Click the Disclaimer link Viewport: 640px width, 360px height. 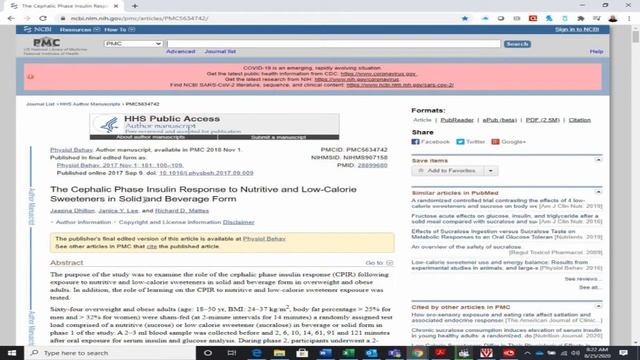pyautogui.click(x=238, y=222)
